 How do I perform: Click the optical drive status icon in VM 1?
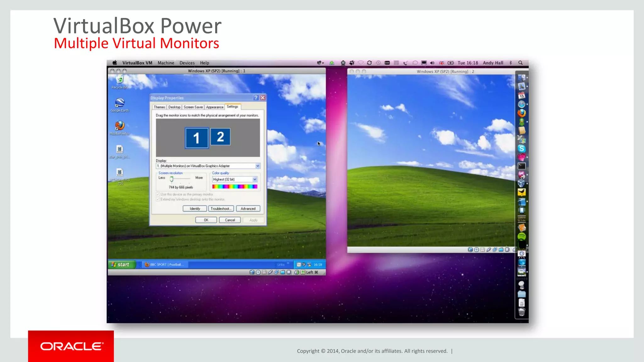tap(258, 272)
